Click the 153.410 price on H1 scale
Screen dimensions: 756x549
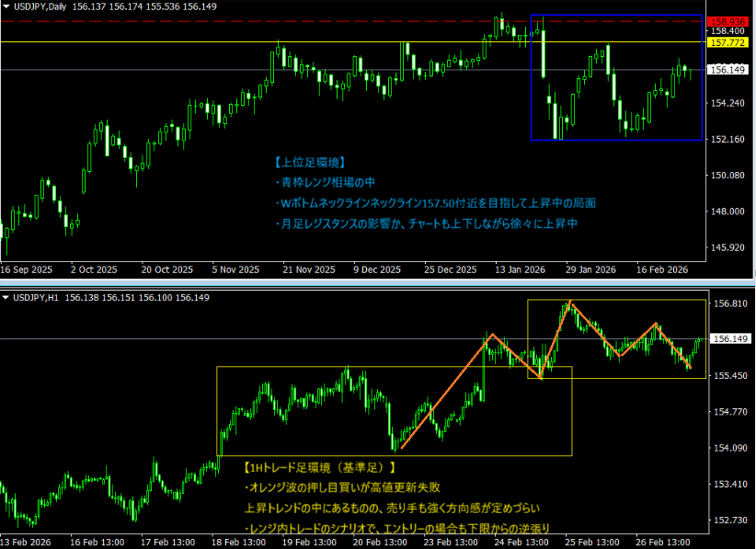730,484
